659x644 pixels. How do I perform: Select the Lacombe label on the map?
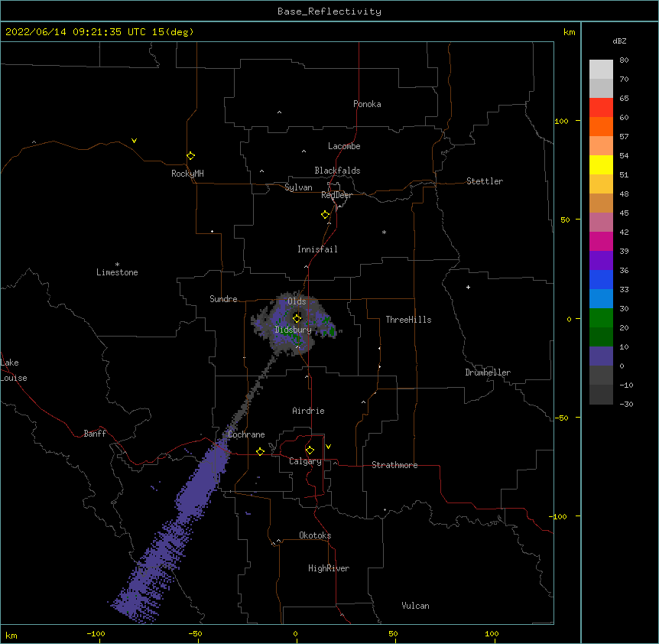point(344,146)
